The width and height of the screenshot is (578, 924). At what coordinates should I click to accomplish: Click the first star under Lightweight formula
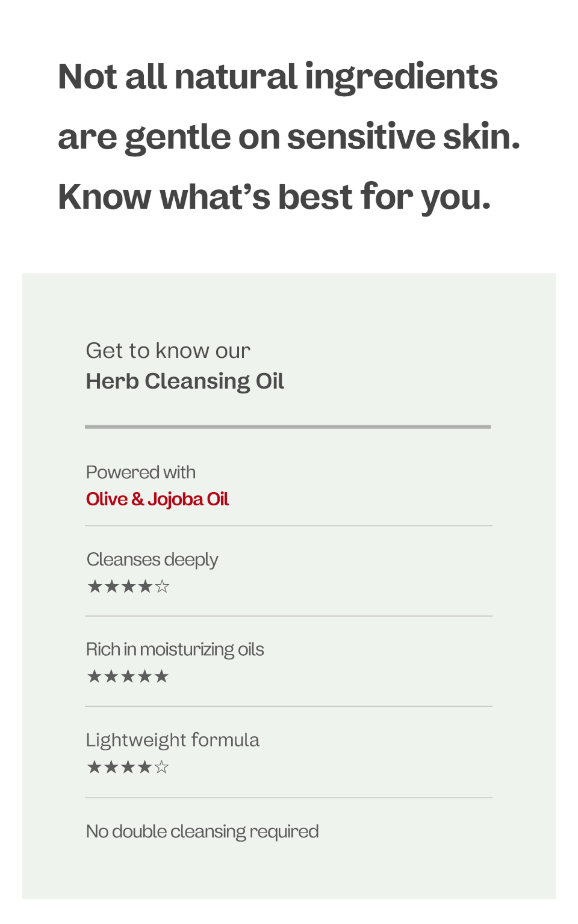click(x=95, y=767)
